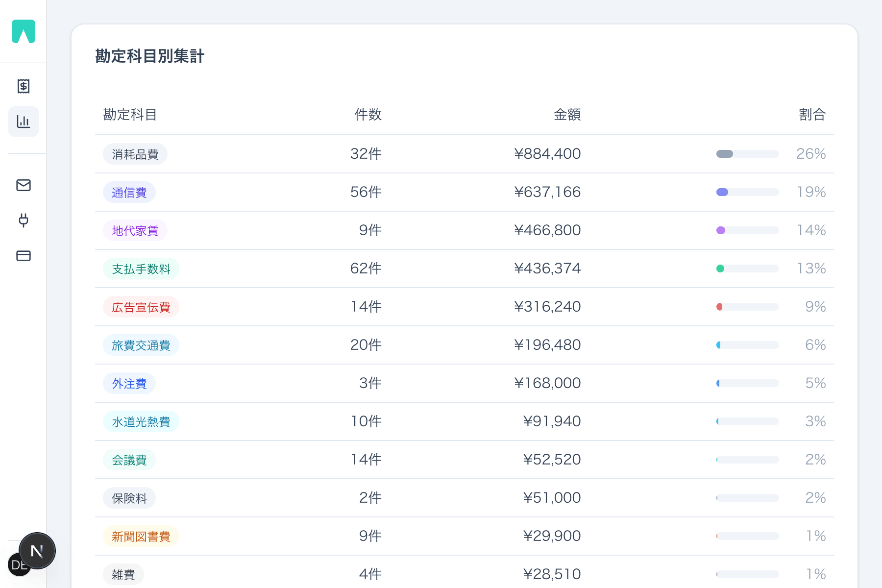Click the 地代家賃 category chip
Viewport: 882px width, 588px height.
(x=135, y=230)
